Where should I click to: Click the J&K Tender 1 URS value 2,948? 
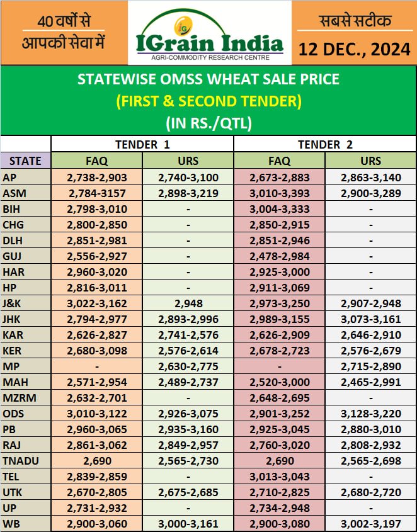[x=188, y=303]
